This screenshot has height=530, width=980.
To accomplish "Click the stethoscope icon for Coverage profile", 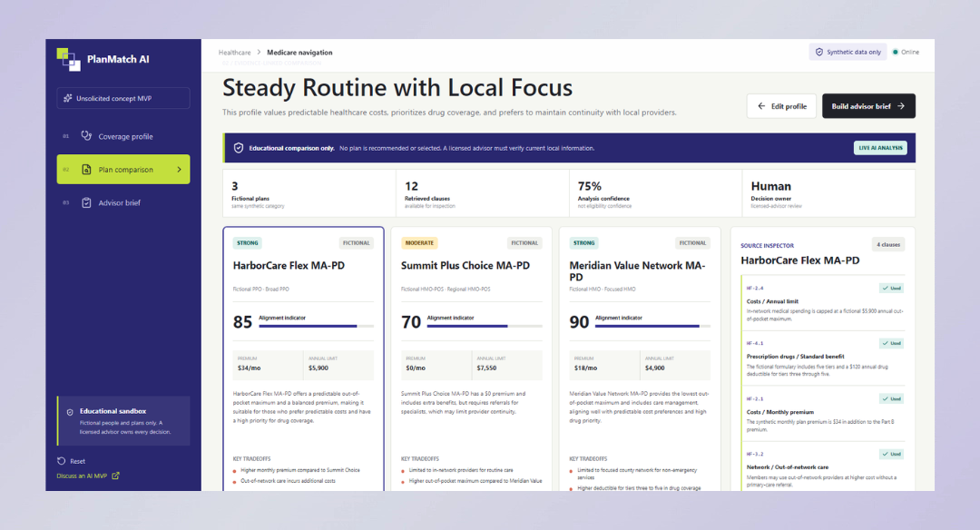I will click(x=86, y=135).
